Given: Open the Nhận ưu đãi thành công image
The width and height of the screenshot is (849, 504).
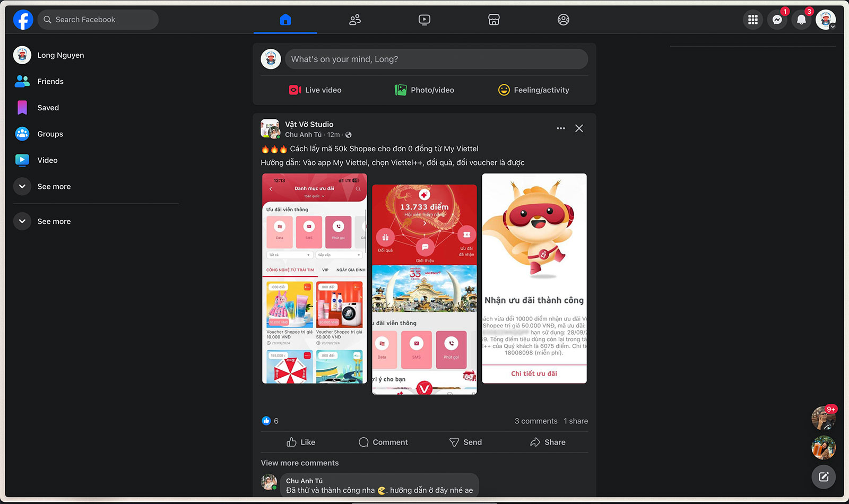Looking at the screenshot, I should pyautogui.click(x=534, y=279).
